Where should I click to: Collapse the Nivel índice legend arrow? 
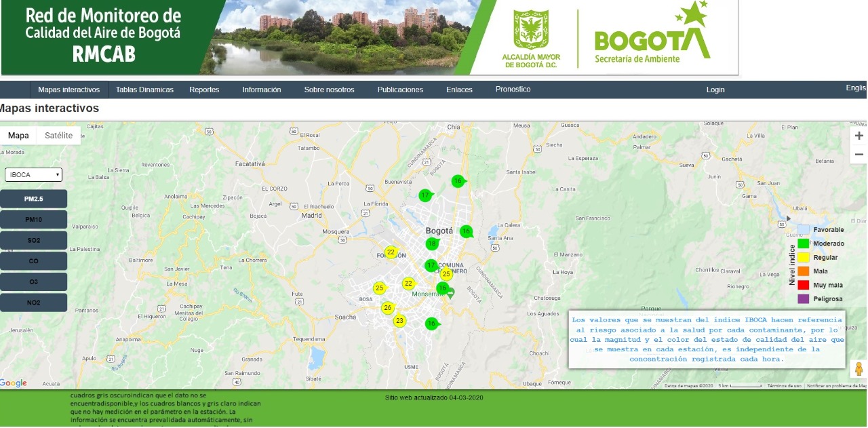click(788, 220)
